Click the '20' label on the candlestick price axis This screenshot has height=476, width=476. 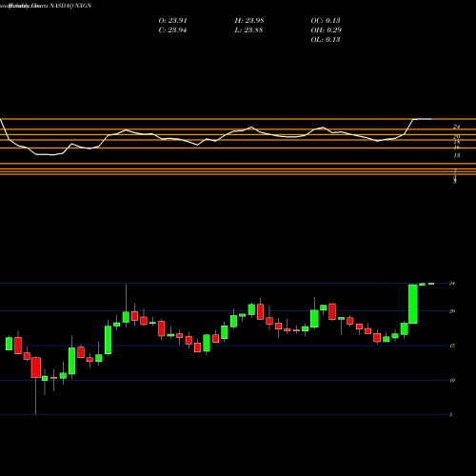(x=452, y=311)
